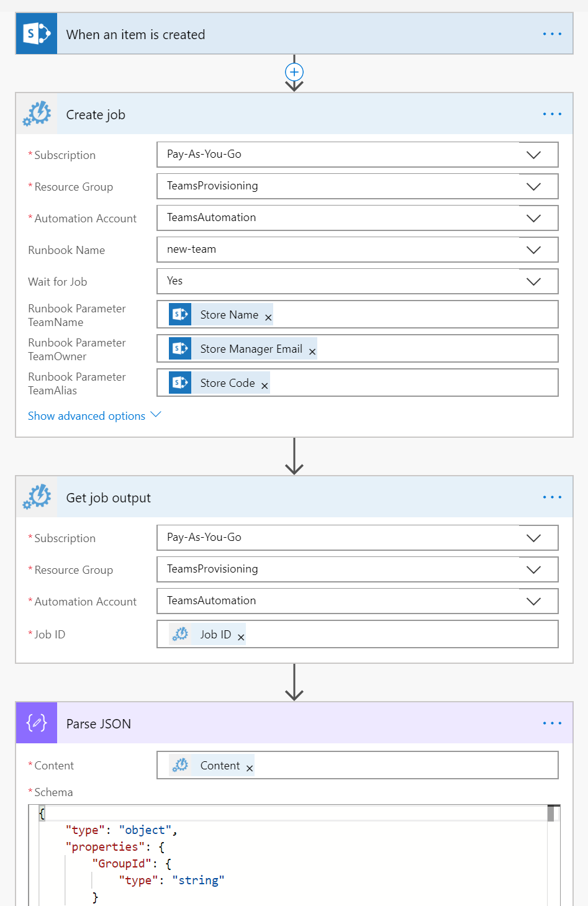The image size is (588, 906).
Task: Click the "GroupId" line in schema editor
Action: pos(132,864)
